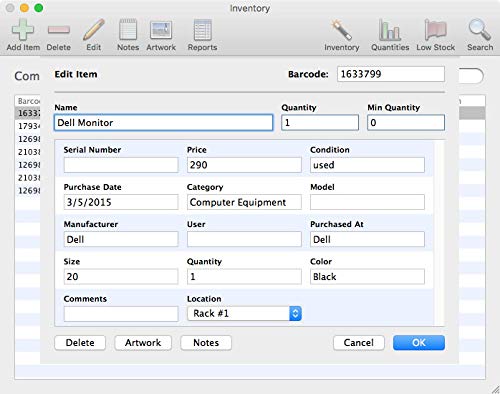Click the Purchase Date field 3/5/2015
Viewport: 500px width, 394px height.
[x=121, y=202]
